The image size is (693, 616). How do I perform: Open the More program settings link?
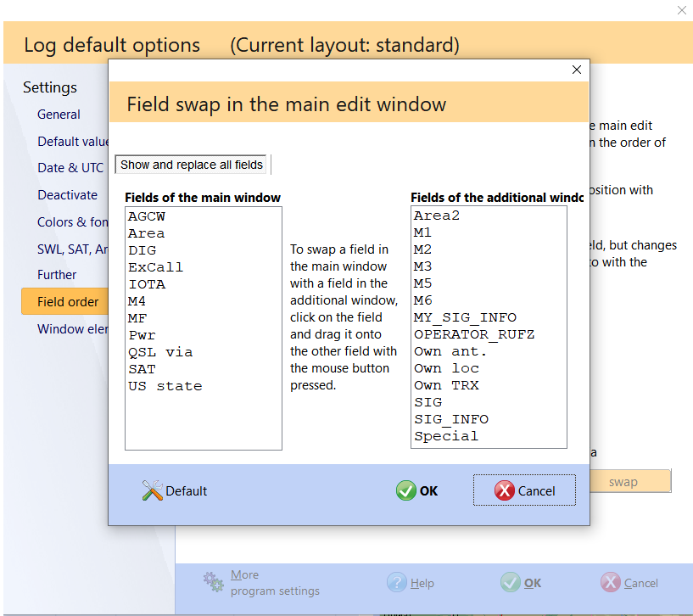(275, 582)
